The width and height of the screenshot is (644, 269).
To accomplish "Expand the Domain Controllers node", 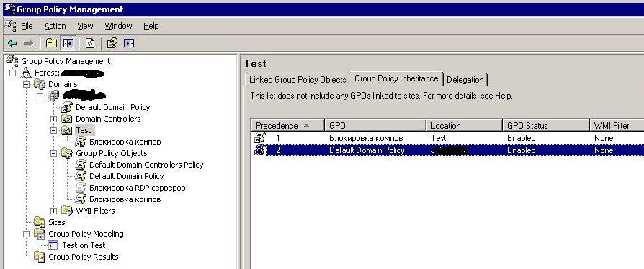I will click(53, 119).
